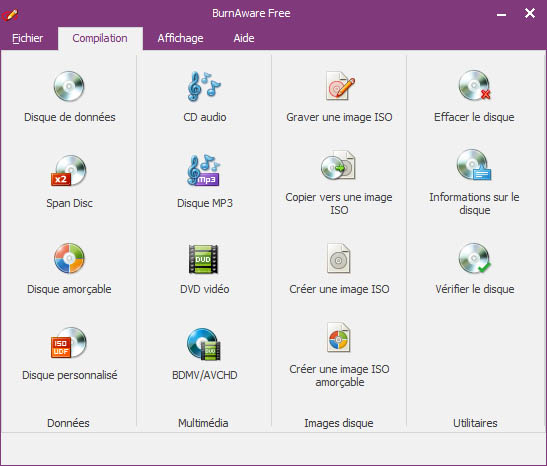Start the CD audio music notes icon
The image size is (547, 466).
point(204,86)
